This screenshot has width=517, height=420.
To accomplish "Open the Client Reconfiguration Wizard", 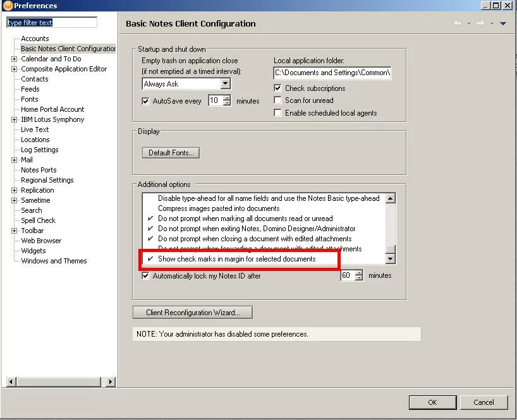I will pos(192,313).
